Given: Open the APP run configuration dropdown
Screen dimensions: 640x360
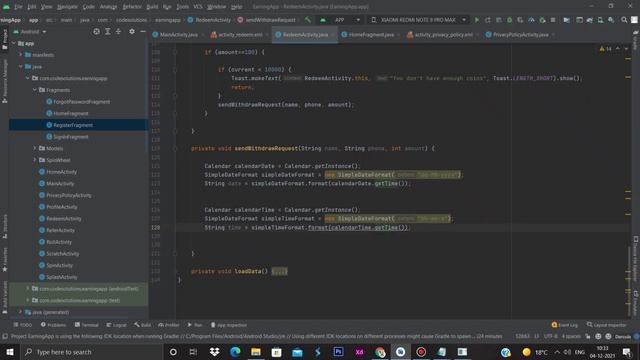Looking at the screenshot, I should [340, 20].
